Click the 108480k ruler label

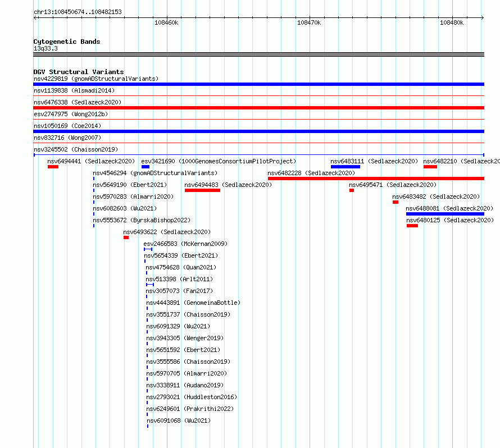pos(452,22)
